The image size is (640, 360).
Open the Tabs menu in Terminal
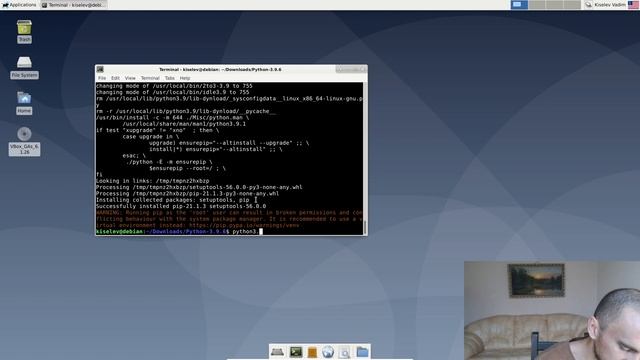tap(170, 78)
